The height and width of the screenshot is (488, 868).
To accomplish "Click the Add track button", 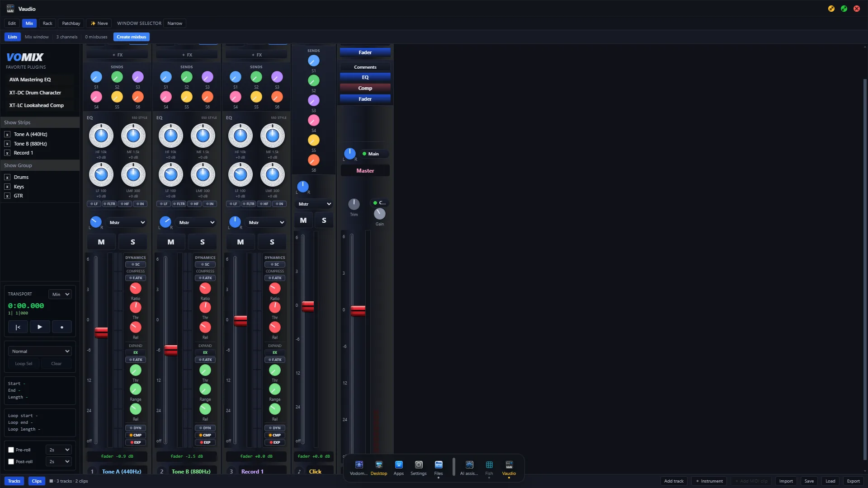I will (674, 481).
